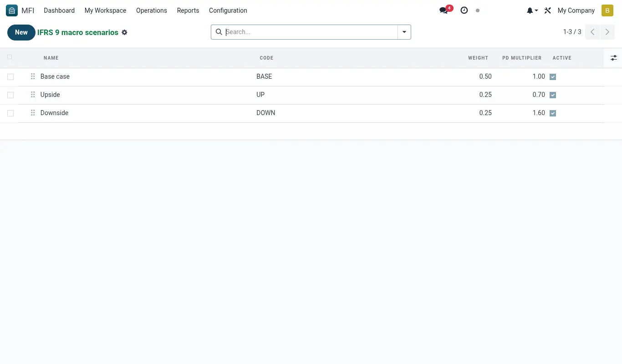This screenshot has width=622, height=364.
Task: Grab the drag handle of Downside row
Action: pyautogui.click(x=33, y=113)
